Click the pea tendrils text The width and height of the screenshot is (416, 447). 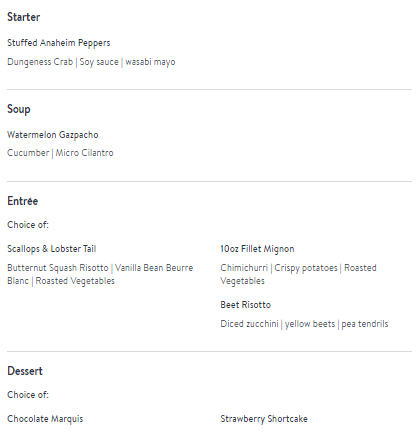pos(365,324)
